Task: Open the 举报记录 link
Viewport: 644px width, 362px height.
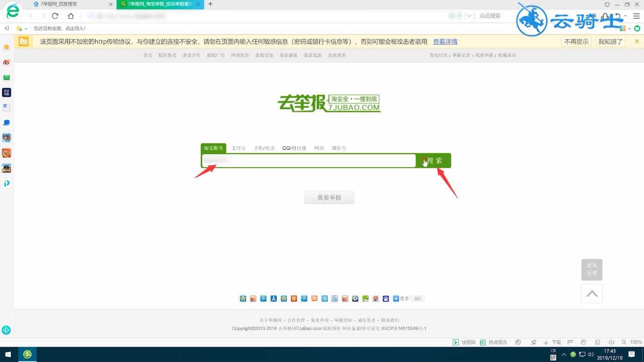Action: tap(461, 55)
